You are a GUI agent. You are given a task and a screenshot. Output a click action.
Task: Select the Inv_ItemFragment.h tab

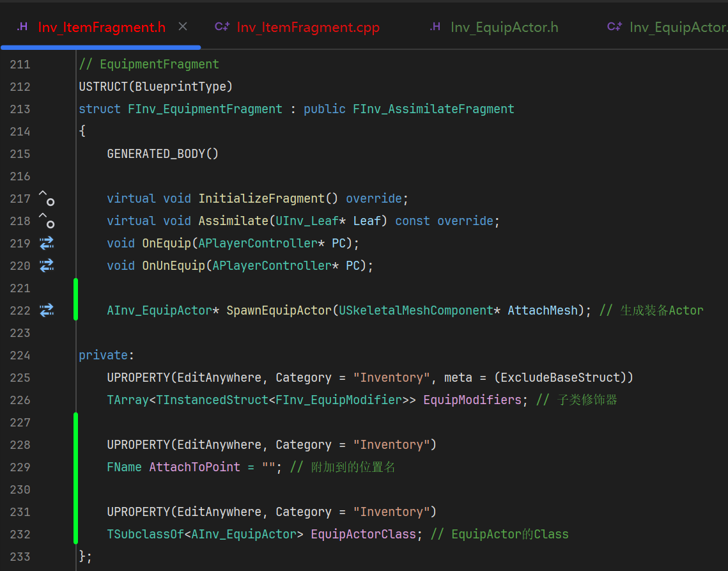click(102, 27)
